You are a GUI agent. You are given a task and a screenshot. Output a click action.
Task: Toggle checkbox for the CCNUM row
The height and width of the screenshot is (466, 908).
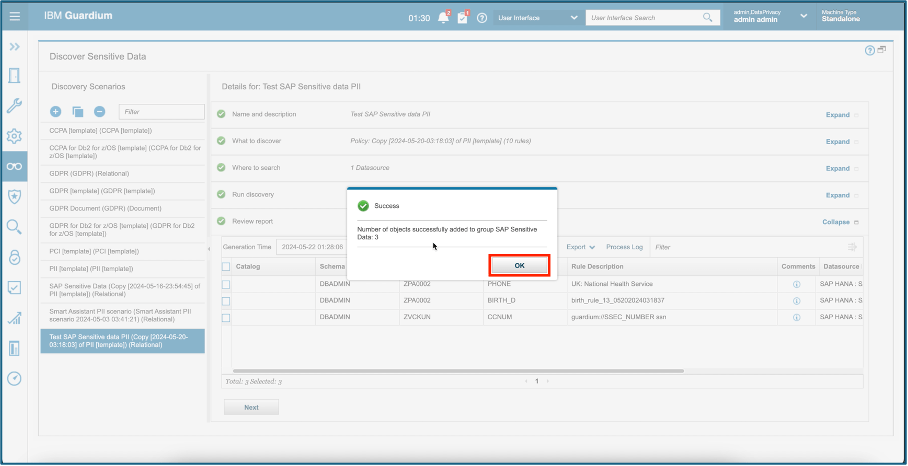pos(226,318)
